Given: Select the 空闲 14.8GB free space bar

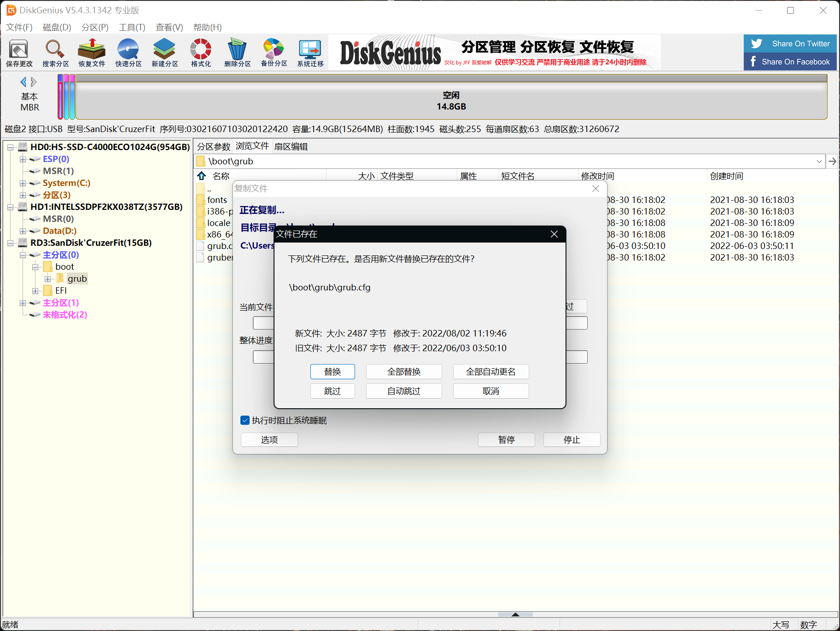Looking at the screenshot, I should pyautogui.click(x=451, y=100).
